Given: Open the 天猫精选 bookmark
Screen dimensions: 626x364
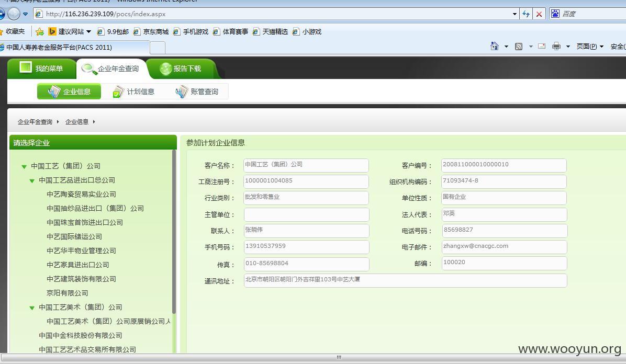Looking at the screenshot, I should point(270,31).
